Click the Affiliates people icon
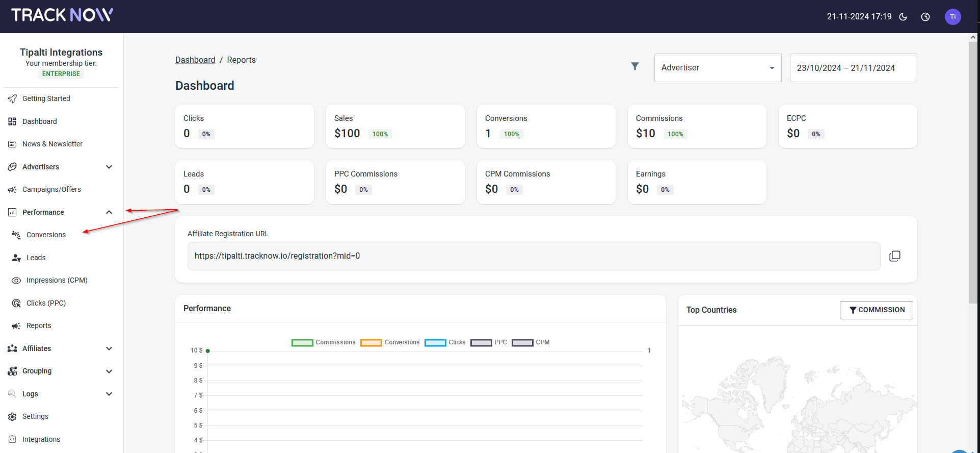This screenshot has width=980, height=453. click(x=12, y=348)
